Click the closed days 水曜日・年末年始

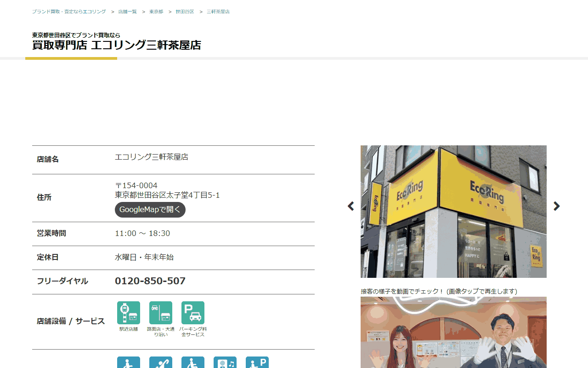coord(144,257)
